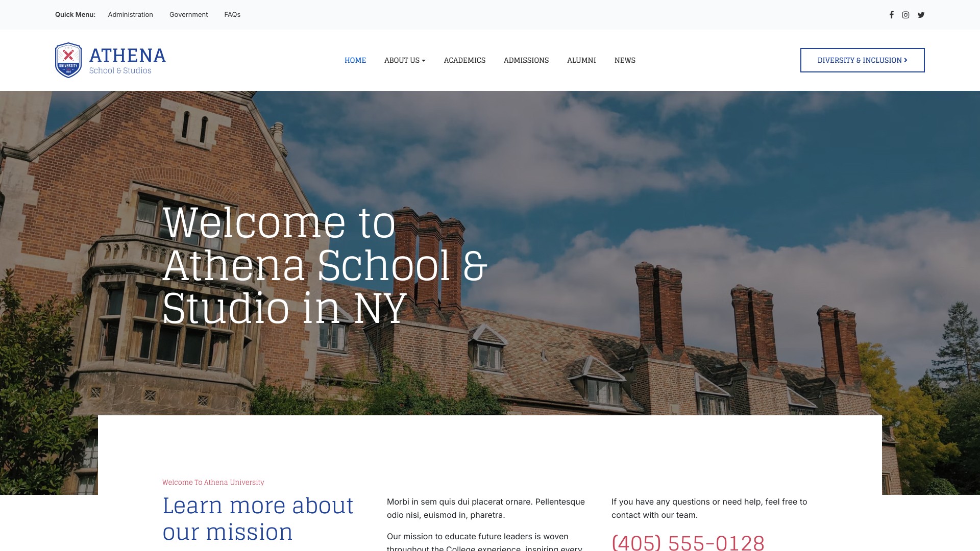Open the Academics menu item
The image size is (980, 551).
point(464,60)
